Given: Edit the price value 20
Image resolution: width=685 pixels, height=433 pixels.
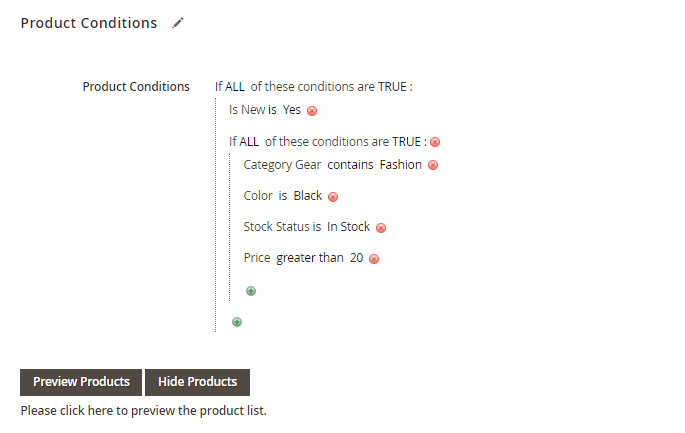Looking at the screenshot, I should (356, 258).
